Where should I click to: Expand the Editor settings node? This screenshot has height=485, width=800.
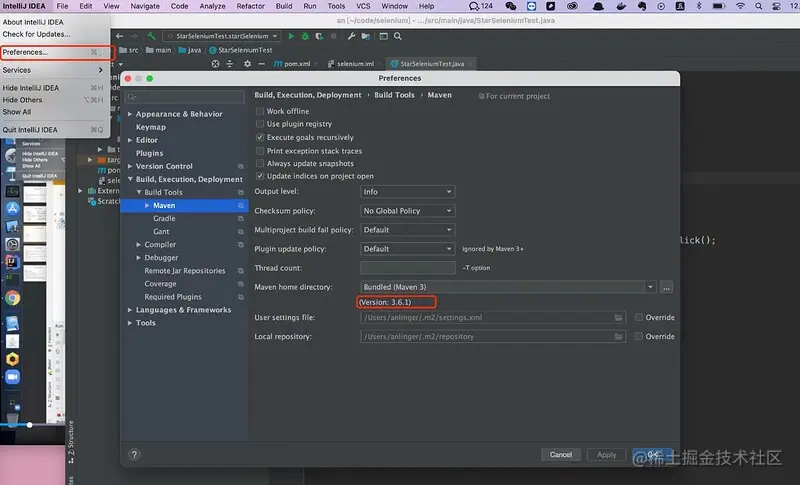coord(130,140)
